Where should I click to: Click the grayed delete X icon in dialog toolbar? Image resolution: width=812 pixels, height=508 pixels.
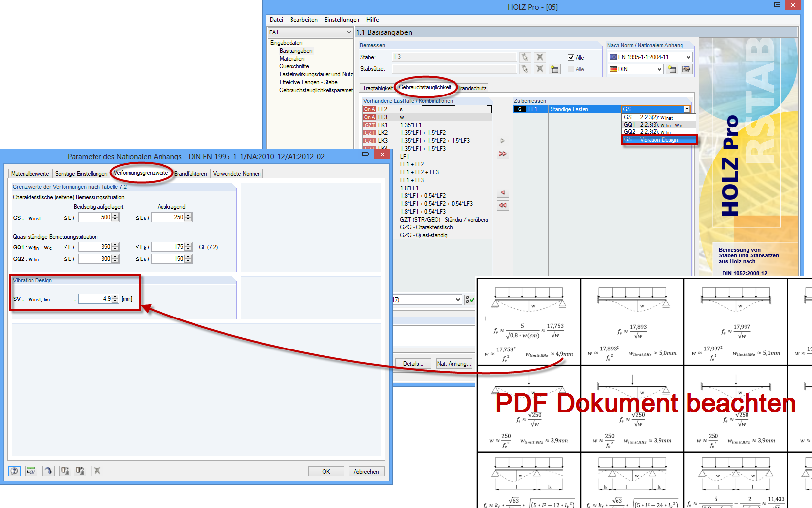coord(97,471)
